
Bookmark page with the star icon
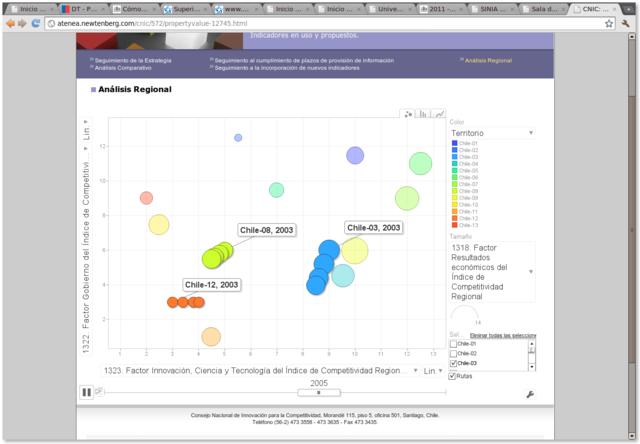[x=609, y=22]
